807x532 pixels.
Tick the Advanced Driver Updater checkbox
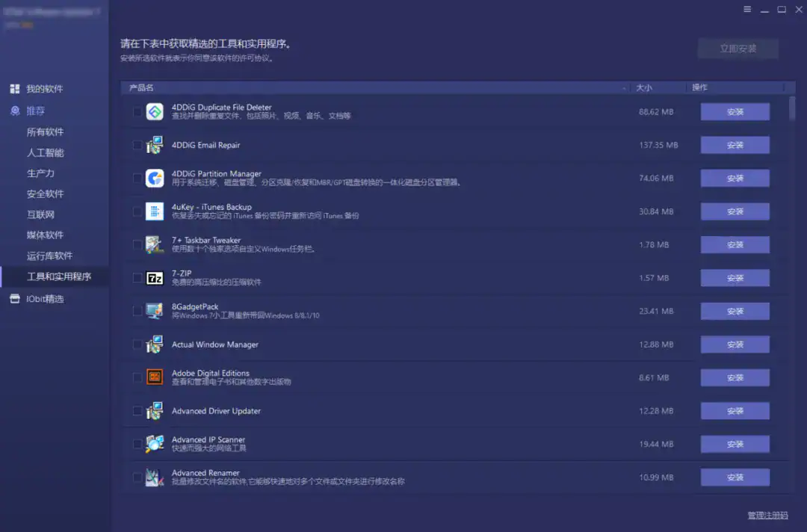(x=137, y=410)
